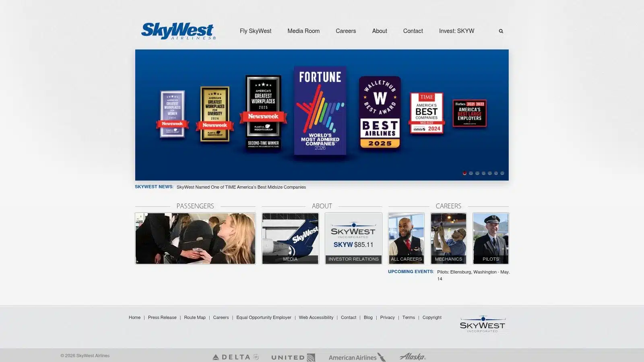Click the SkyWest Airlines logo

coord(178,31)
